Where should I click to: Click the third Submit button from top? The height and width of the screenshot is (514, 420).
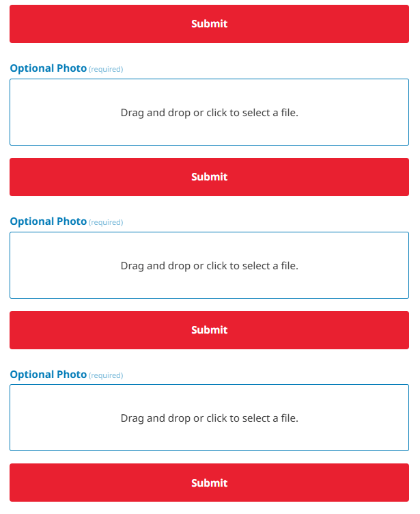click(209, 330)
